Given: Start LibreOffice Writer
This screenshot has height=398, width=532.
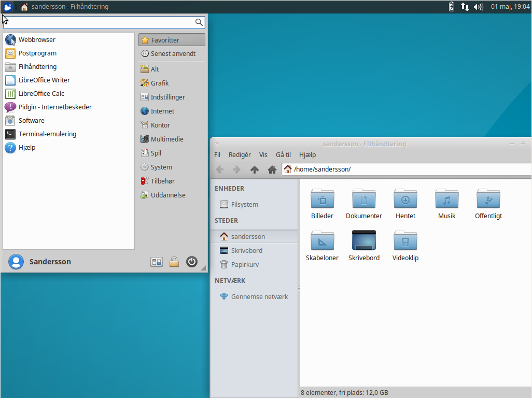Looking at the screenshot, I should (x=69, y=80).
